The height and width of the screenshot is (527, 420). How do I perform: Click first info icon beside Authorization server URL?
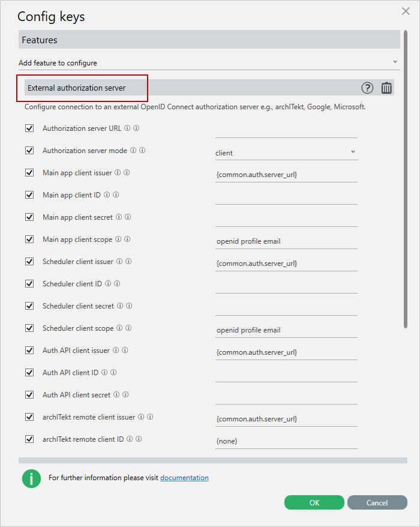point(127,128)
